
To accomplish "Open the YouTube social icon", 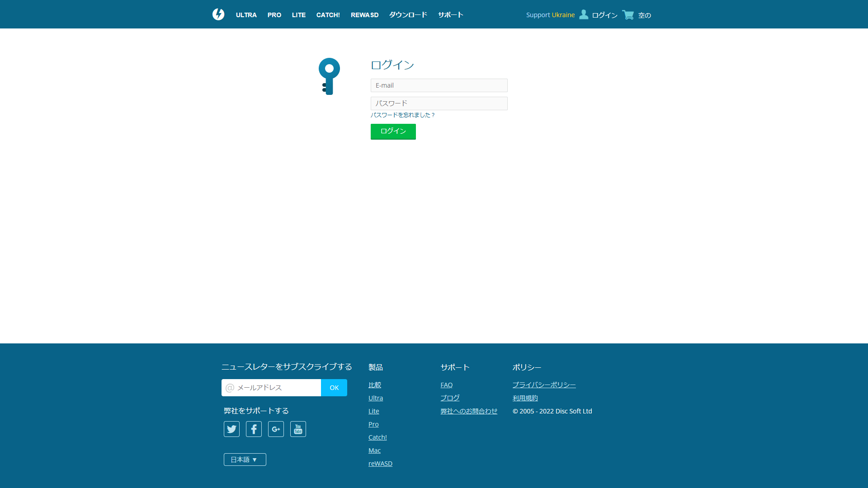I will 298,429.
